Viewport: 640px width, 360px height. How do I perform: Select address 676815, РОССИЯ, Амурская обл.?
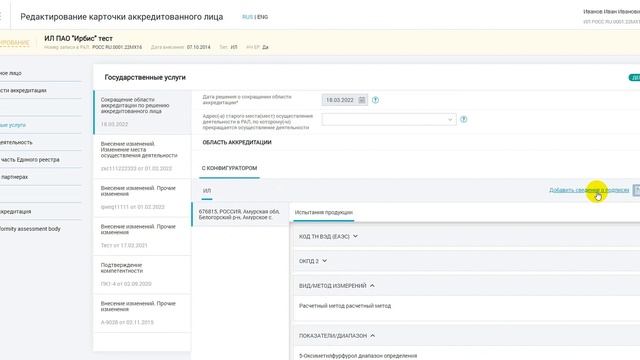coord(240,214)
